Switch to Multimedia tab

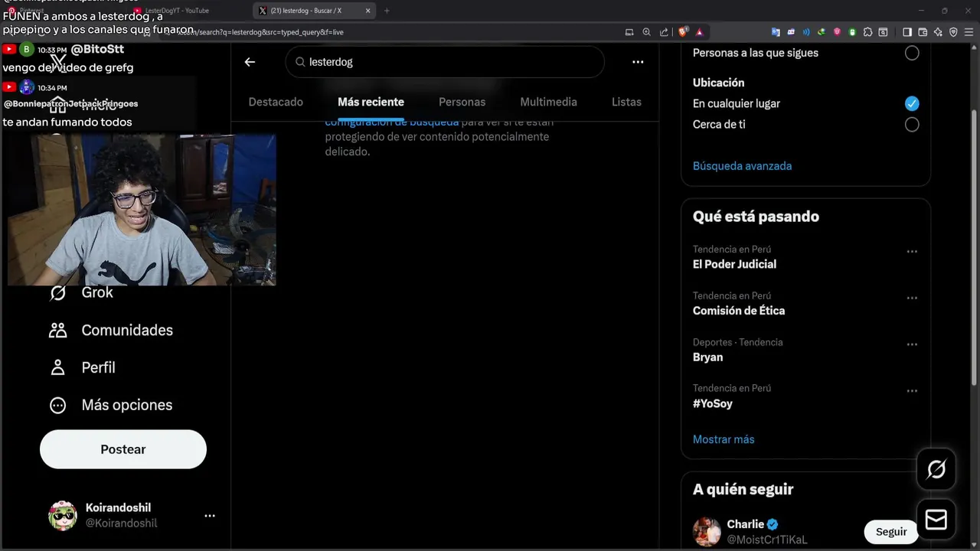pyautogui.click(x=548, y=102)
